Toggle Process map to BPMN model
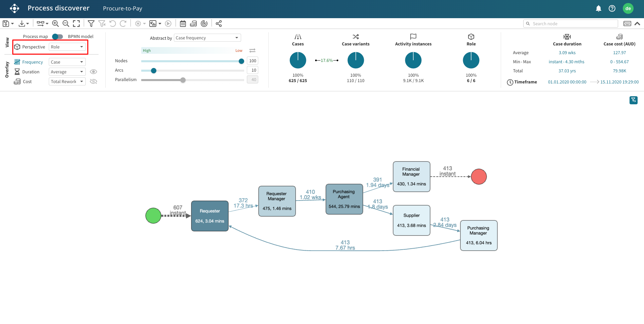This screenshot has height=324, width=644. coord(58,36)
